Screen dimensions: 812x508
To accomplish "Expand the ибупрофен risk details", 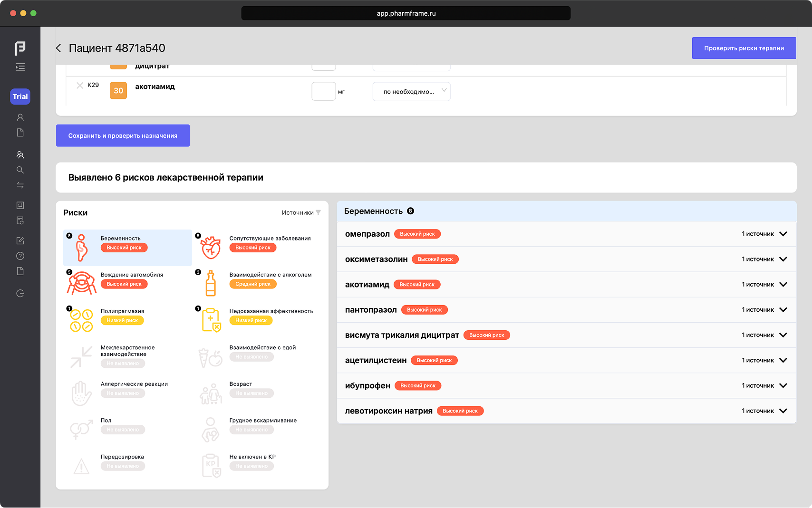I will [783, 385].
